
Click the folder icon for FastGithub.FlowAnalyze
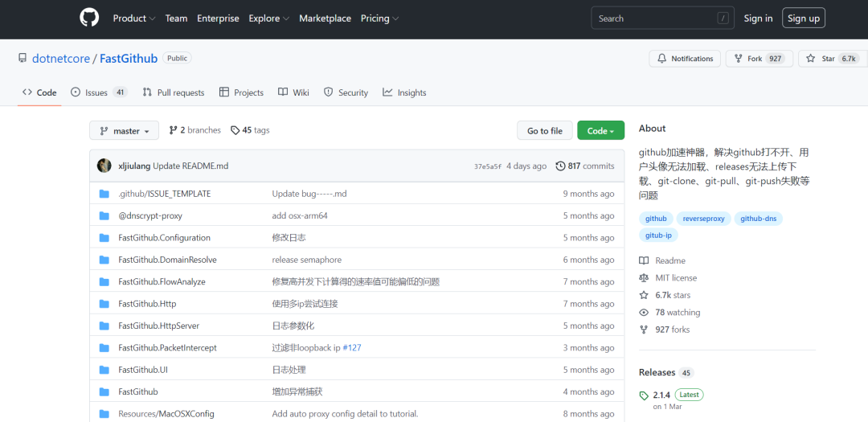tap(104, 282)
